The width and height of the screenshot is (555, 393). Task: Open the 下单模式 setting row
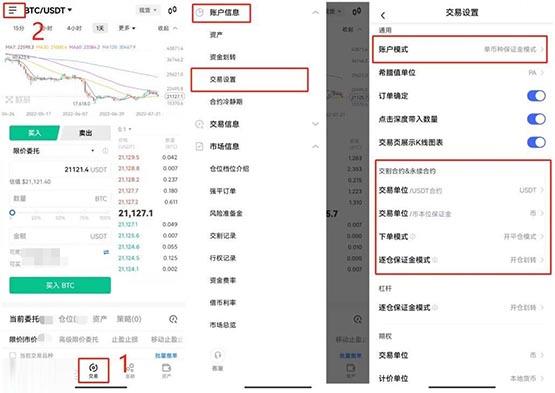pyautogui.click(x=461, y=236)
